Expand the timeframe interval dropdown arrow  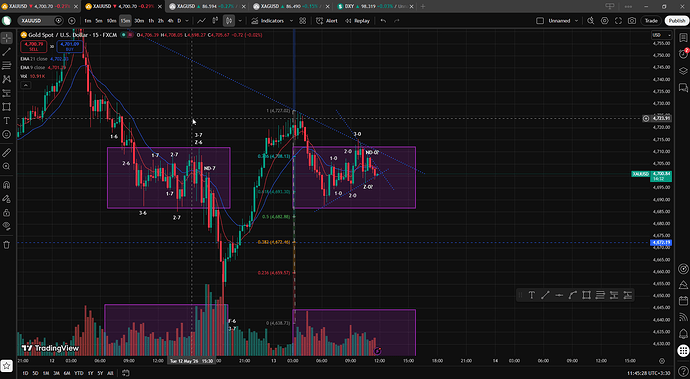point(187,21)
